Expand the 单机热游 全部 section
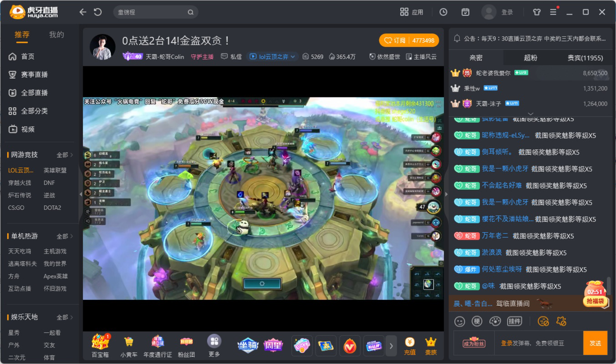The width and height of the screenshot is (616, 364). (65, 237)
